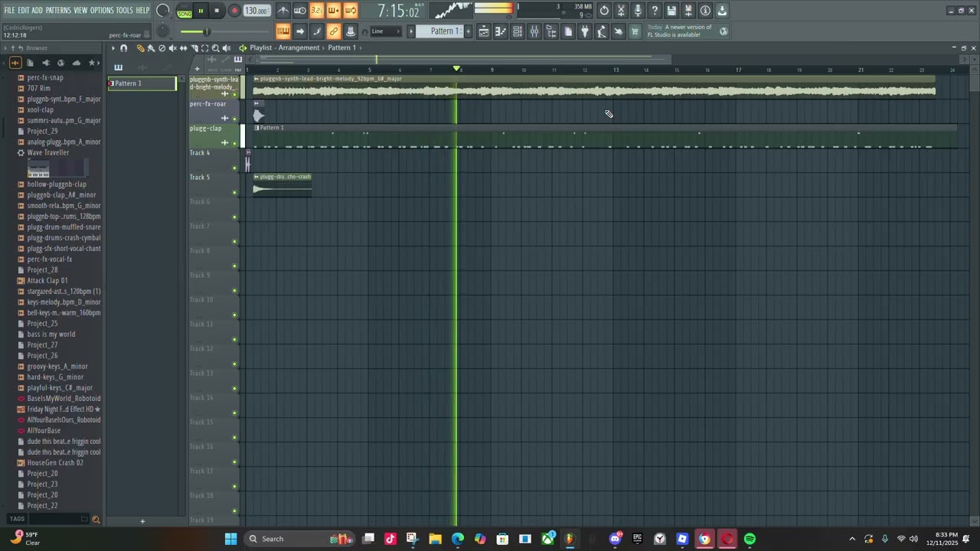980x551 pixels.
Task: Mute Track 5 with its green light
Action: (x=234, y=193)
